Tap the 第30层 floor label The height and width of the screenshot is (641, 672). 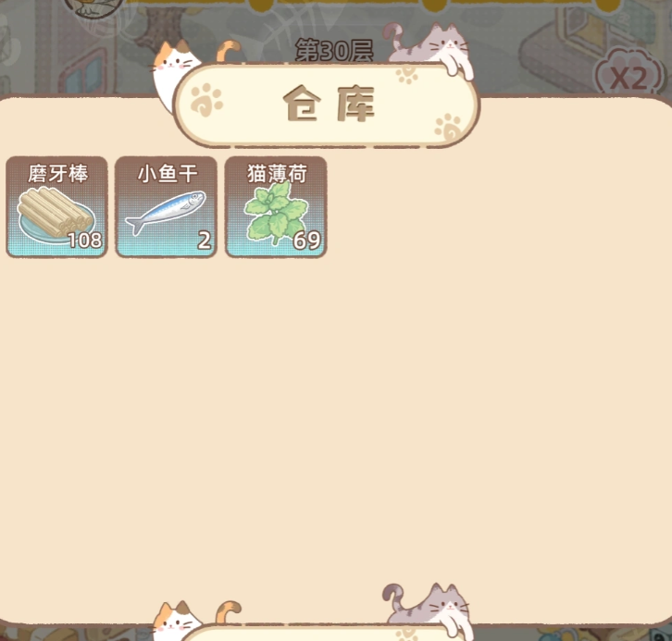tap(334, 52)
